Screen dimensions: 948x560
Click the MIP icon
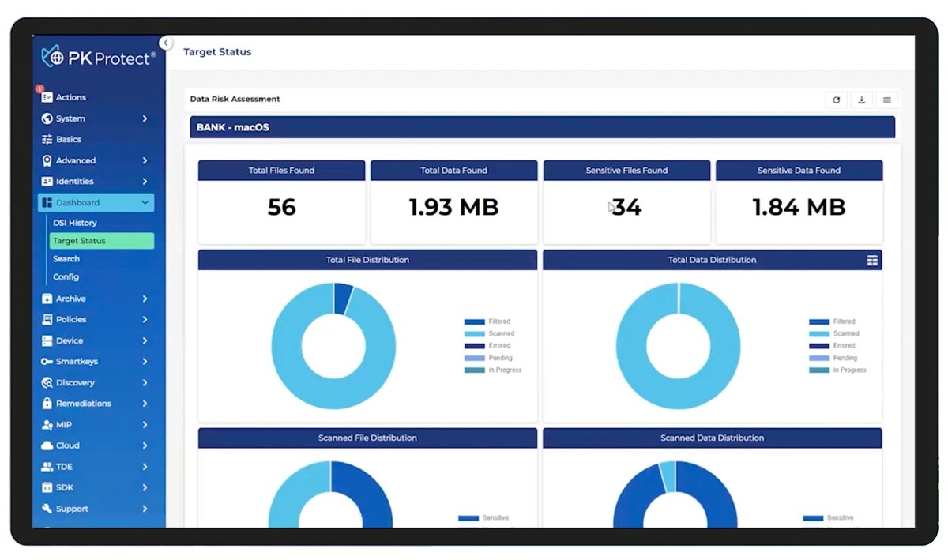coord(47,424)
